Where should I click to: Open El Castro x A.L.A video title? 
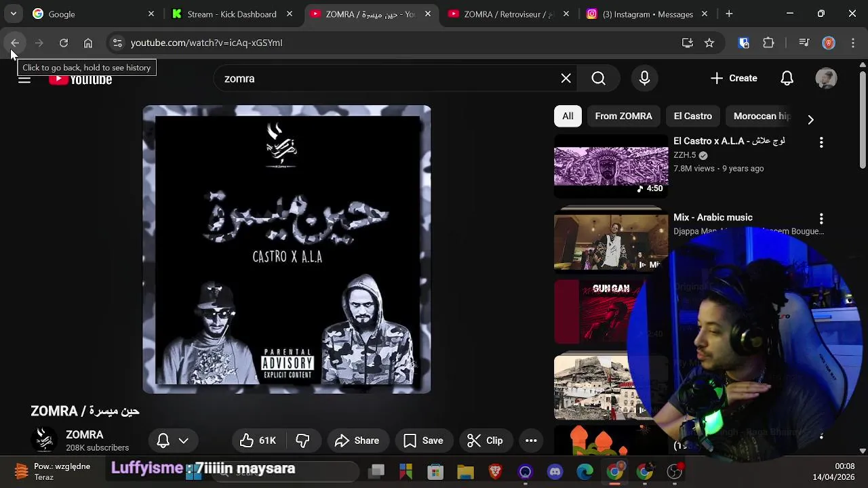click(x=729, y=141)
